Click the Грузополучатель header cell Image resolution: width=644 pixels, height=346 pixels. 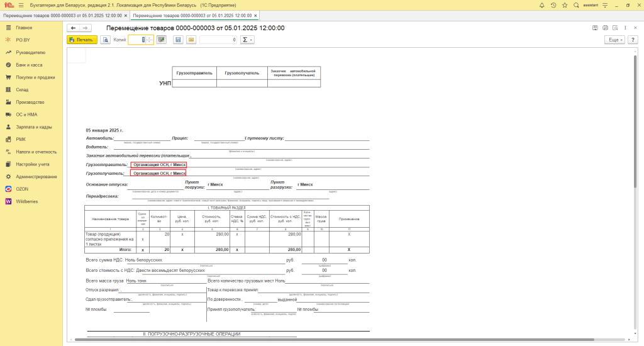pos(242,73)
